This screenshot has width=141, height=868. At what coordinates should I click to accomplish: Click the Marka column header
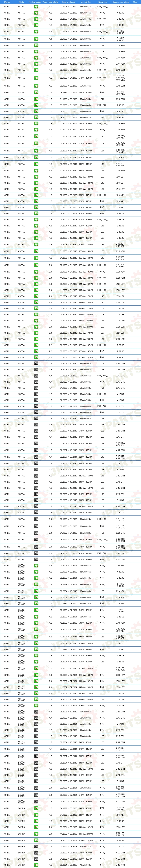coord(7,2)
